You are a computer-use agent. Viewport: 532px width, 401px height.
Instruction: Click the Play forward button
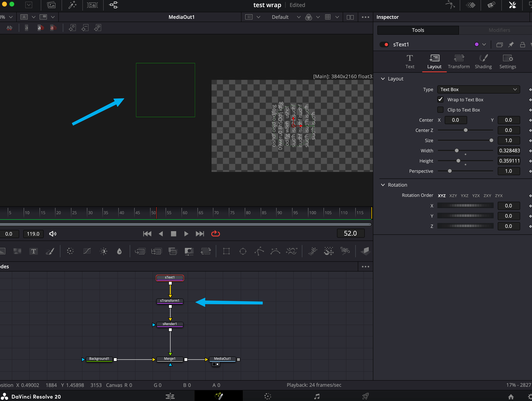pyautogui.click(x=186, y=234)
